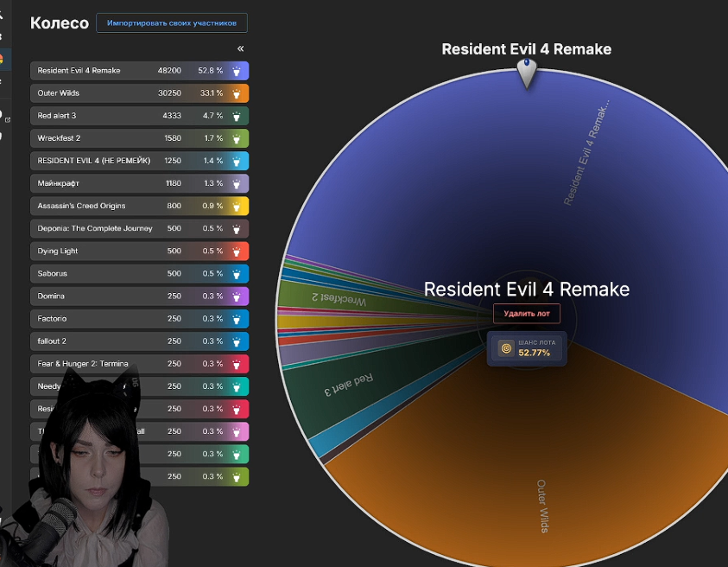Click the highlight icon in the Domina row
The height and width of the screenshot is (567, 728).
coord(237,296)
